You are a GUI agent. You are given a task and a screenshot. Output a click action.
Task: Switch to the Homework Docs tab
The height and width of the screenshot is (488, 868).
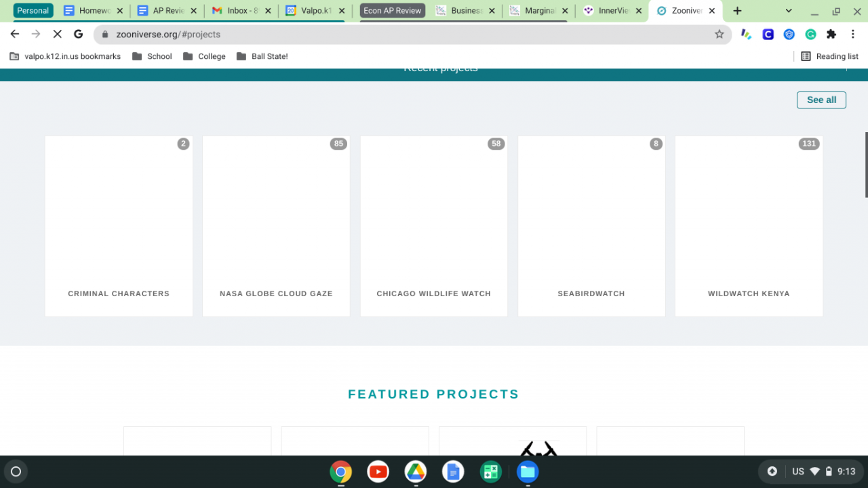point(94,11)
